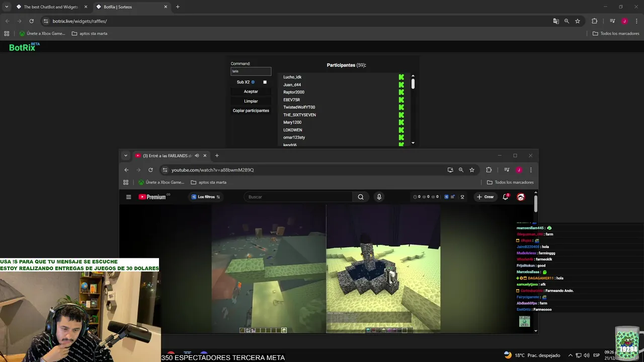Open a new tab in the YouTube window
The image size is (644, 362).
point(217,156)
